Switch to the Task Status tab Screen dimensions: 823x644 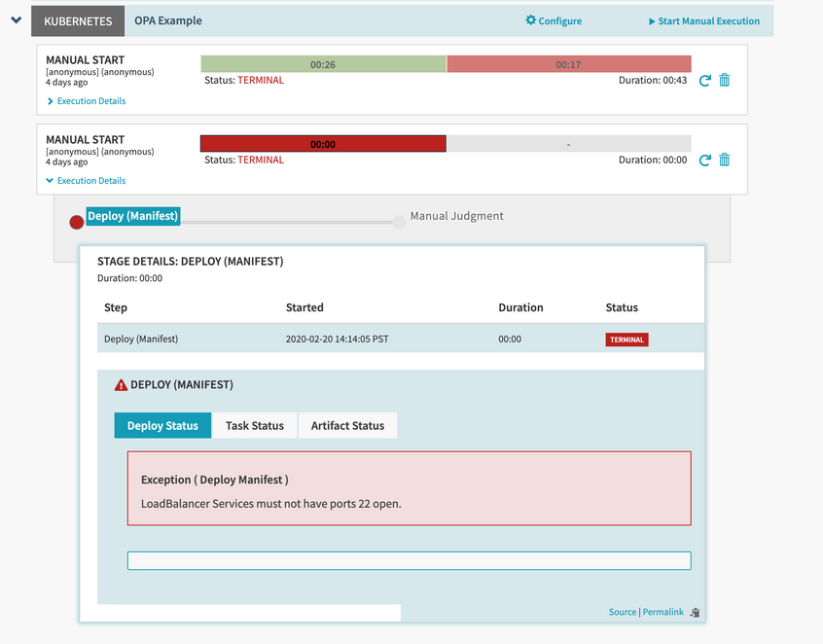coord(255,425)
